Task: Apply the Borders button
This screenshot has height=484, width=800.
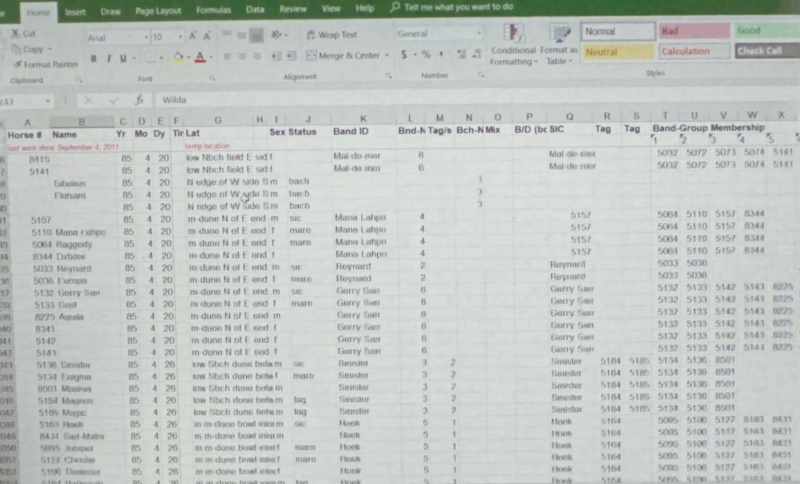Action: click(149, 58)
